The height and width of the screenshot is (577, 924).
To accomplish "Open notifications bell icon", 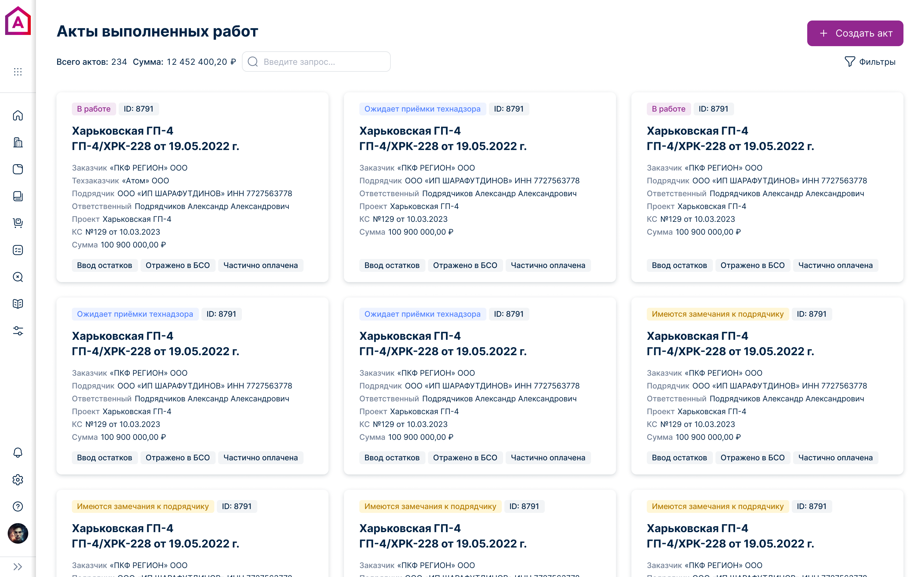I will (18, 453).
